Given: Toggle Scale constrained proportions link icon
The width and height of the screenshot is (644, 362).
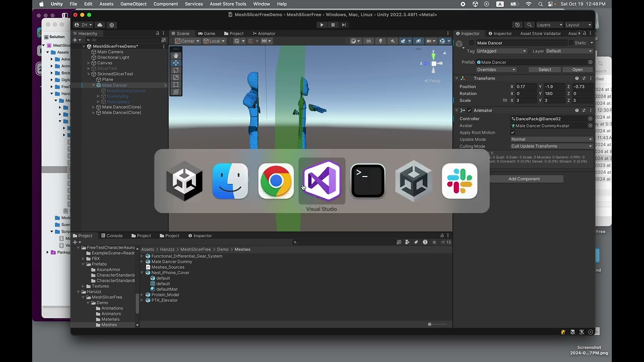Looking at the screenshot, I should point(505,101).
